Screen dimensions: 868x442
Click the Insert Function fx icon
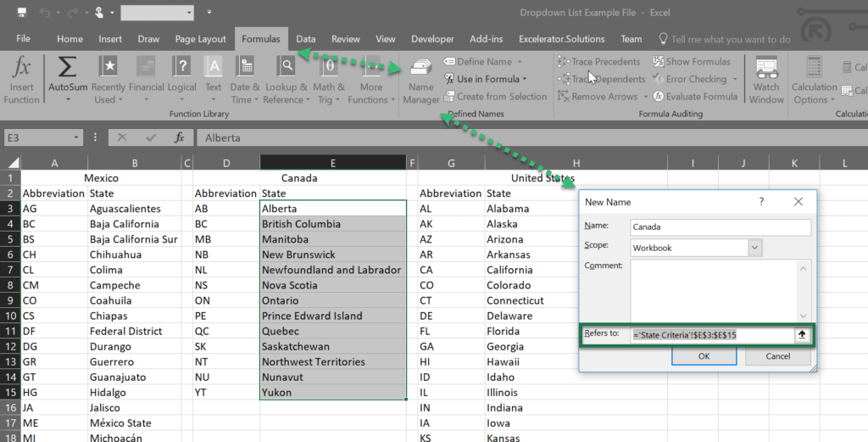click(21, 68)
